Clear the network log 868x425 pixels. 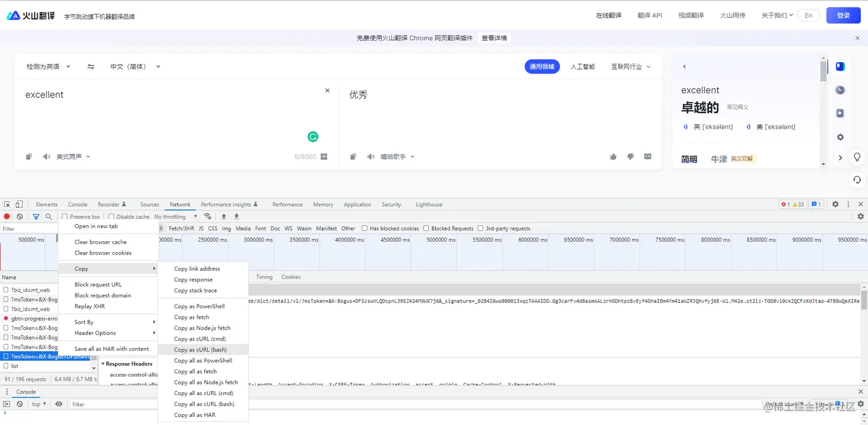point(20,217)
